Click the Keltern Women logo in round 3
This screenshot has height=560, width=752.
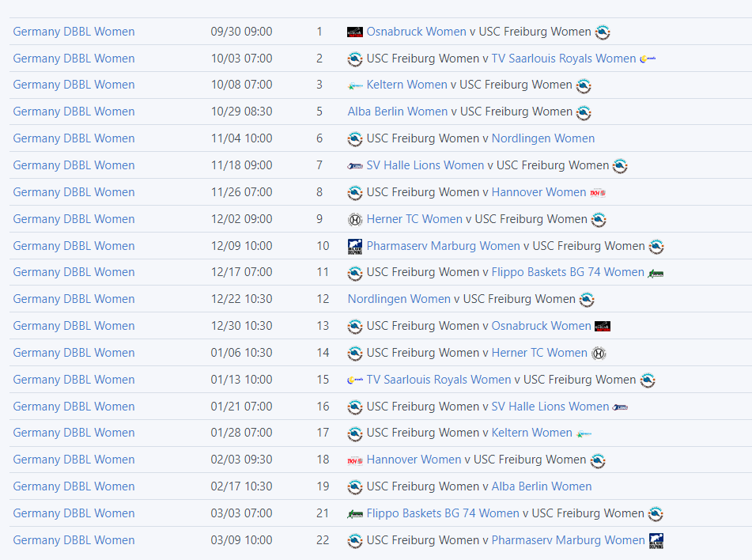(355, 85)
